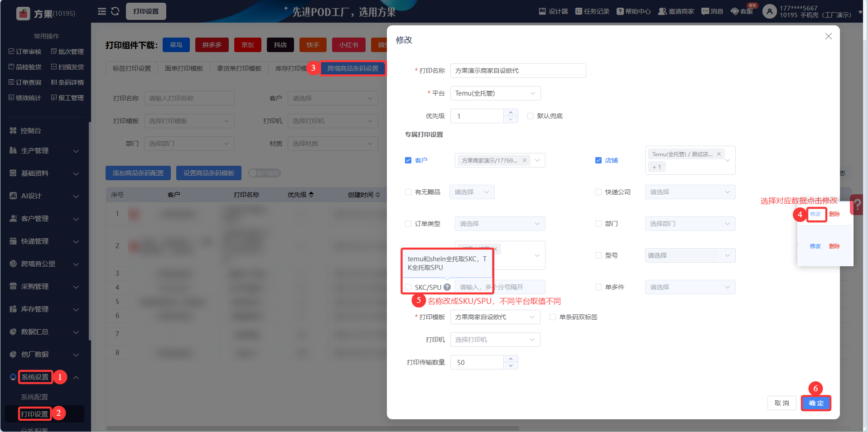Click the SKC/SPU text input field
This screenshot has height=432, width=868.
tap(500, 287)
